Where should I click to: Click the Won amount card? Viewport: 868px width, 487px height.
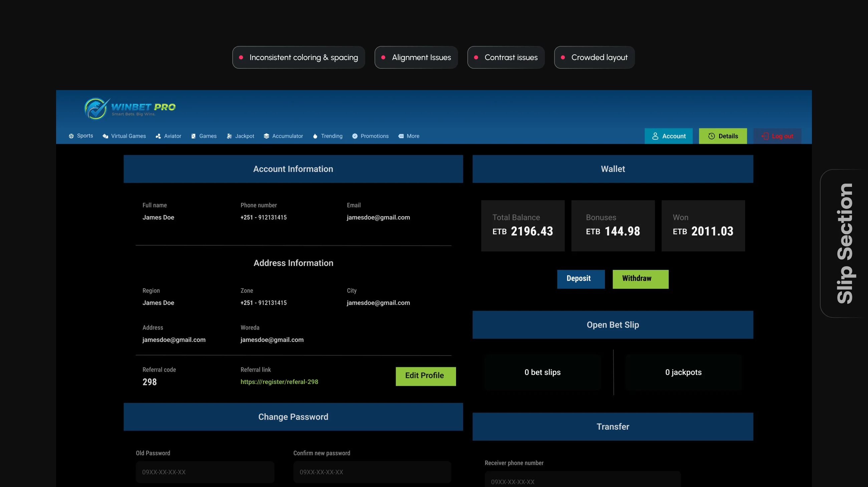pos(703,225)
